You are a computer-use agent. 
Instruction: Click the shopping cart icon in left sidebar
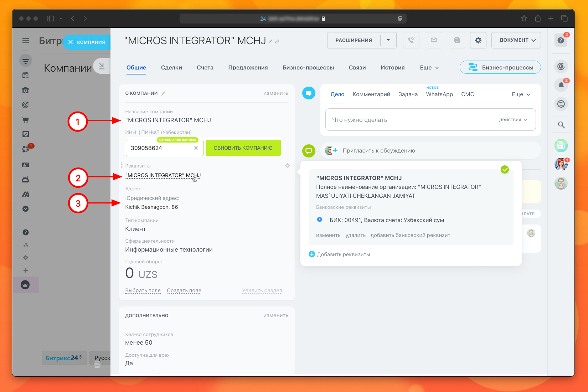[x=25, y=120]
